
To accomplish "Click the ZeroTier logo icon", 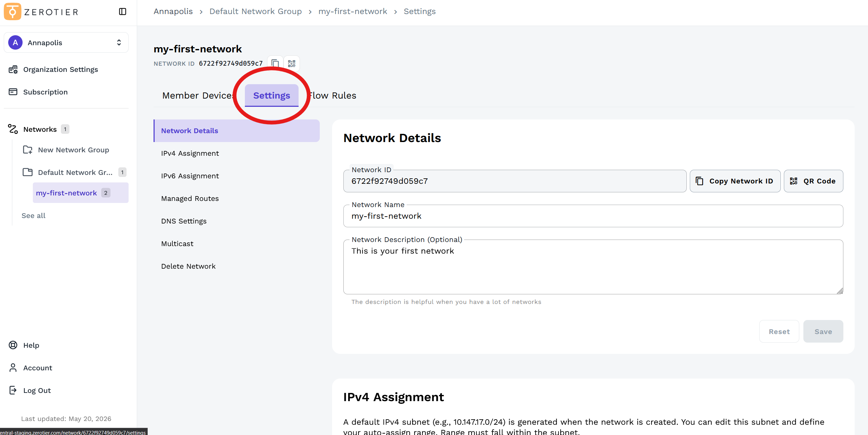I will click(x=12, y=12).
